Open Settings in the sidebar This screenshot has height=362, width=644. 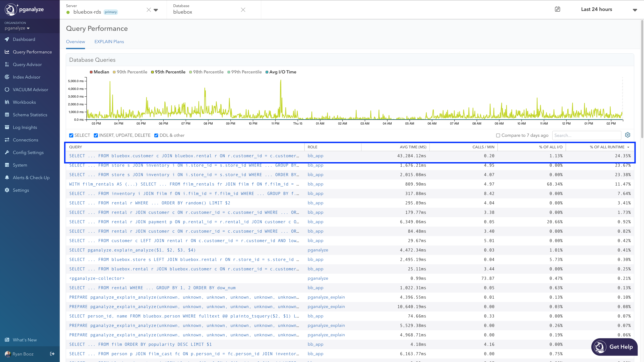(21, 190)
